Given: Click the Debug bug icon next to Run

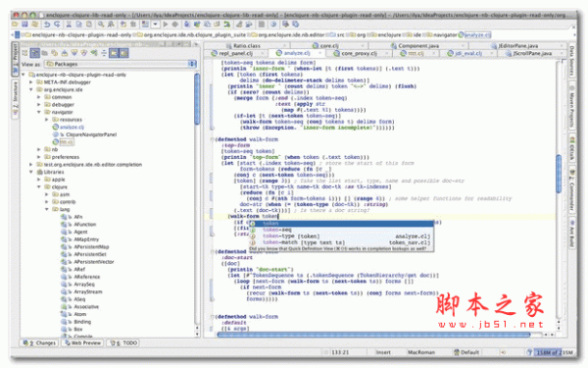Looking at the screenshot, I should coord(175,24).
